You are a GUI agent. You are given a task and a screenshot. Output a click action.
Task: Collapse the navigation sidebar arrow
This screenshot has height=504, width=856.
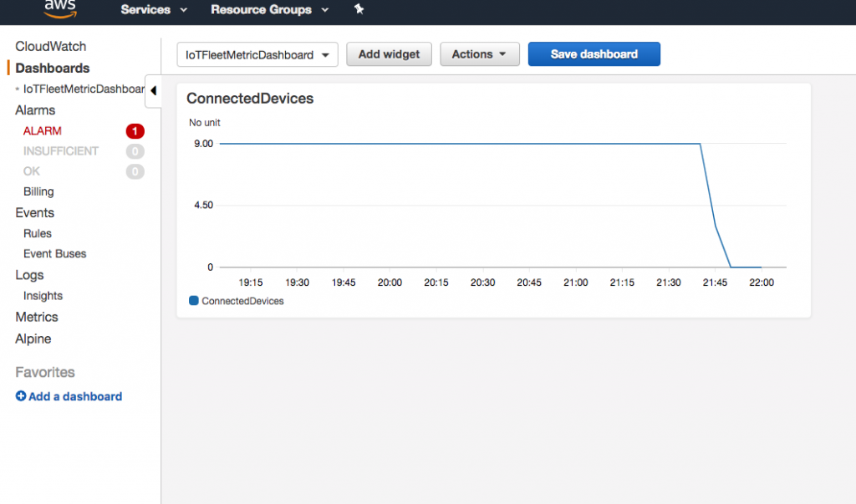(154, 90)
